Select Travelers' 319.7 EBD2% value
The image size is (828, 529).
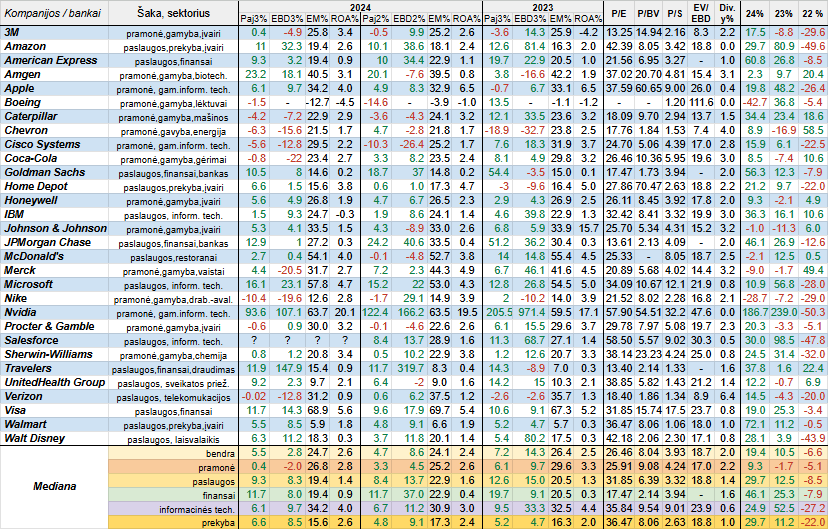point(409,369)
